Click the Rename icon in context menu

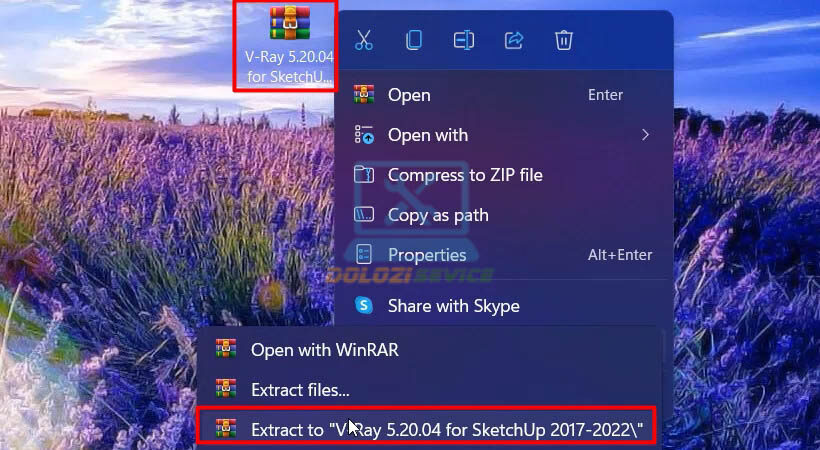coord(463,41)
